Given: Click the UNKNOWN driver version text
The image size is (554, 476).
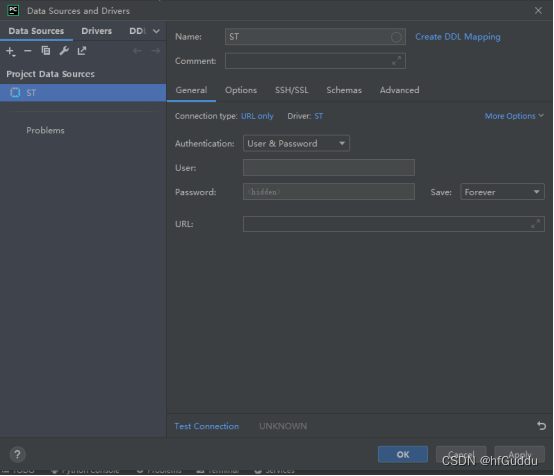Looking at the screenshot, I should (283, 426).
